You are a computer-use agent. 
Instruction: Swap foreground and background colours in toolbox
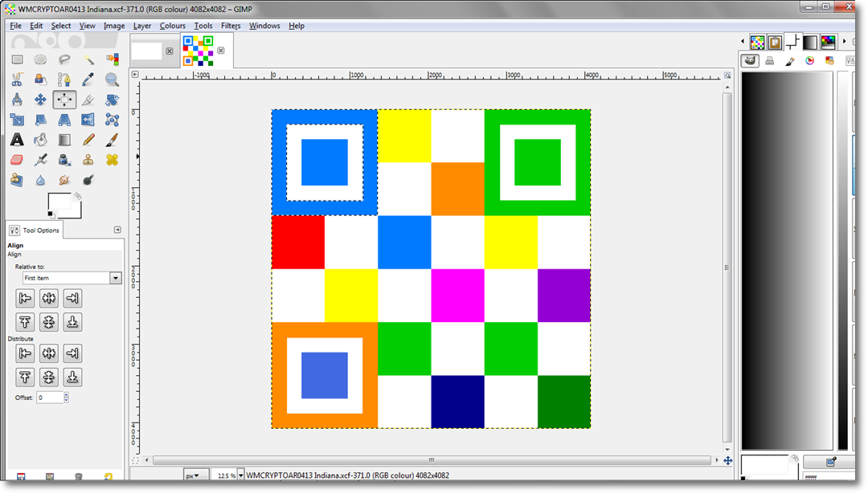point(77,196)
